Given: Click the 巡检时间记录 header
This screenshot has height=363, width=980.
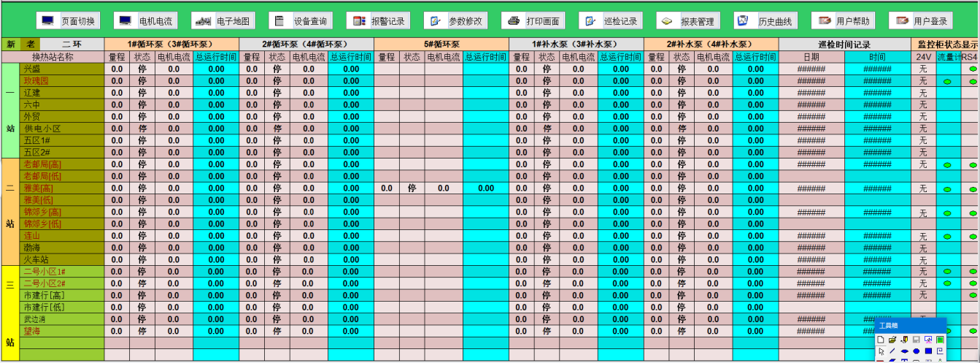Looking at the screenshot, I should (x=844, y=45).
